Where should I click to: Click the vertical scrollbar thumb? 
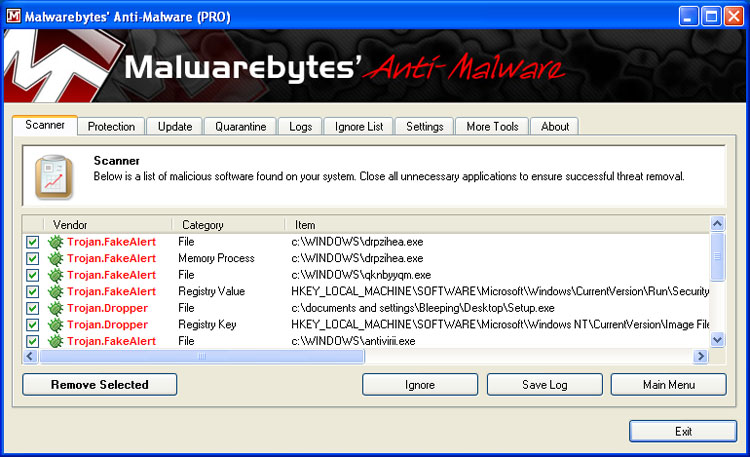tap(717, 256)
